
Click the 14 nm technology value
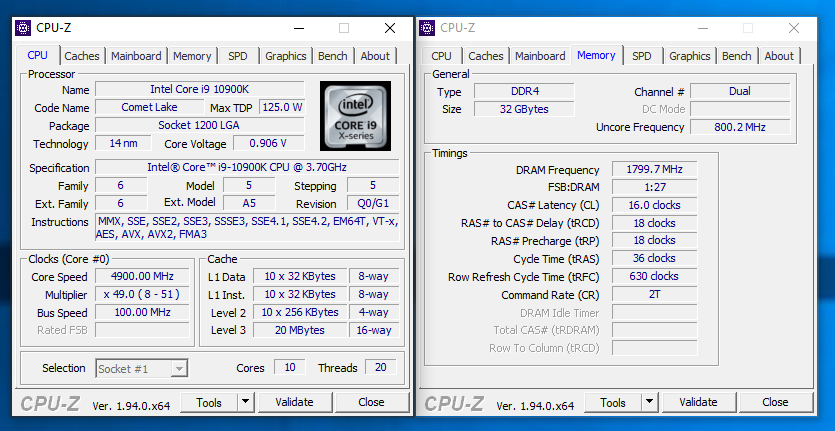tap(123, 143)
